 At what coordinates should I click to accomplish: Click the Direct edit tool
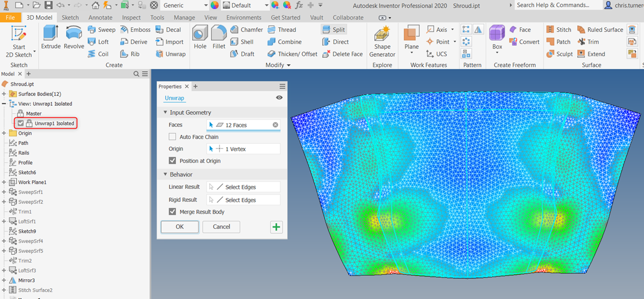click(335, 42)
